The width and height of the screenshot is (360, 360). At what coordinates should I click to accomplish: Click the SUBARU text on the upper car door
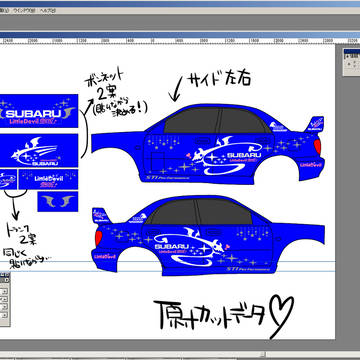tap(244, 155)
